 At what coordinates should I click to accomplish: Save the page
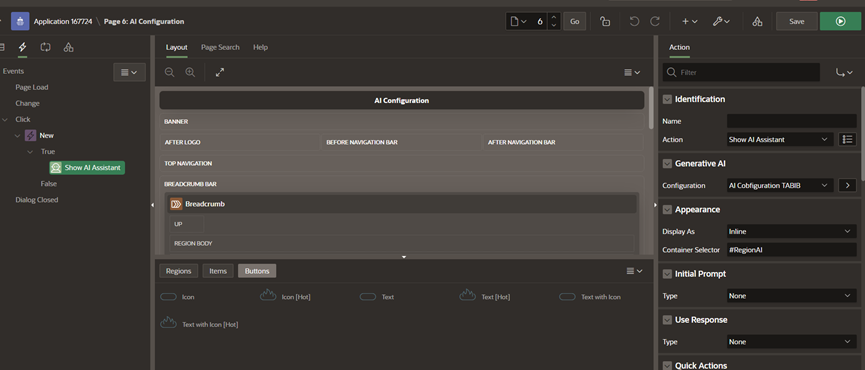[x=797, y=22]
